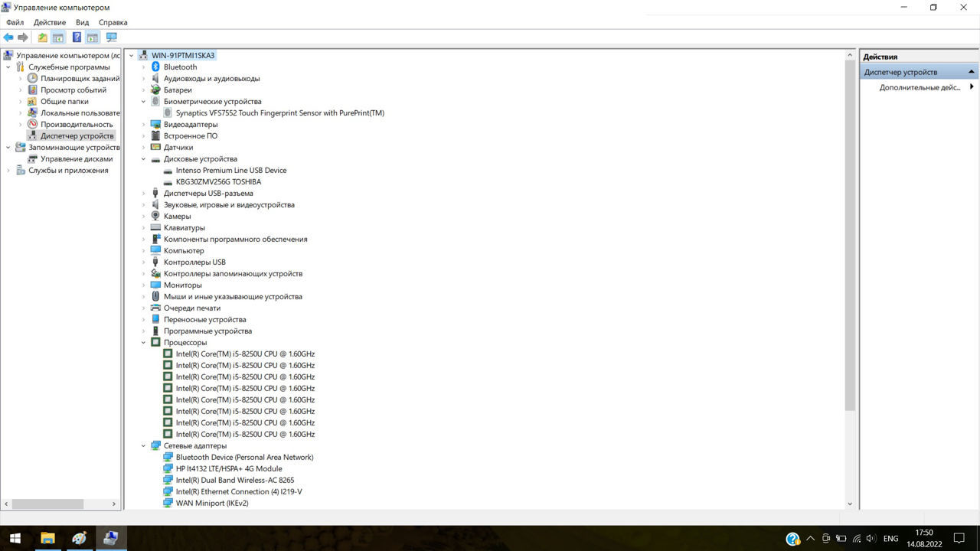
Task: Click the Bluetooth category icon in device tree
Action: coord(155,67)
